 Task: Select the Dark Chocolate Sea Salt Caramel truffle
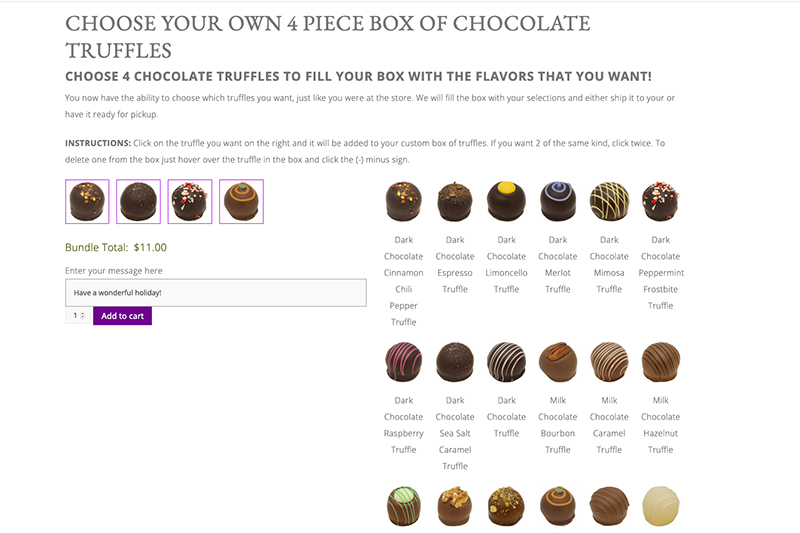coord(455,362)
